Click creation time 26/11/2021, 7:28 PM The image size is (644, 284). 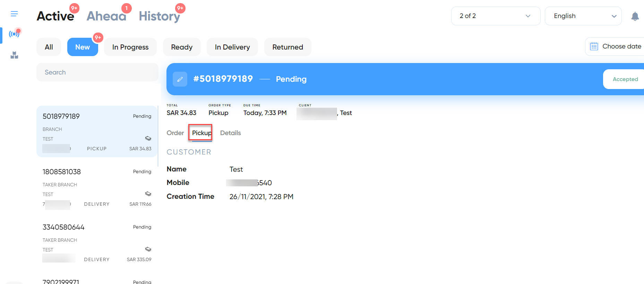pyautogui.click(x=261, y=197)
